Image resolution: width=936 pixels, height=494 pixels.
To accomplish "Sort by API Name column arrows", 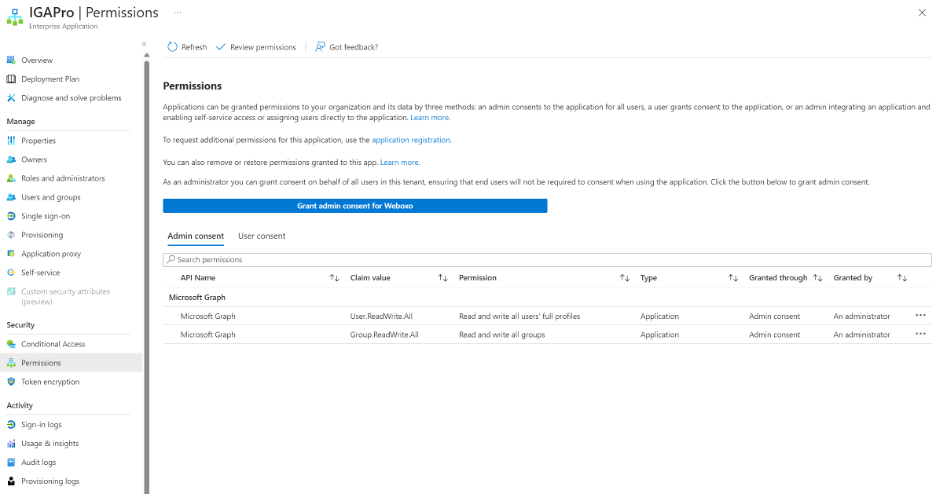I will (334, 278).
